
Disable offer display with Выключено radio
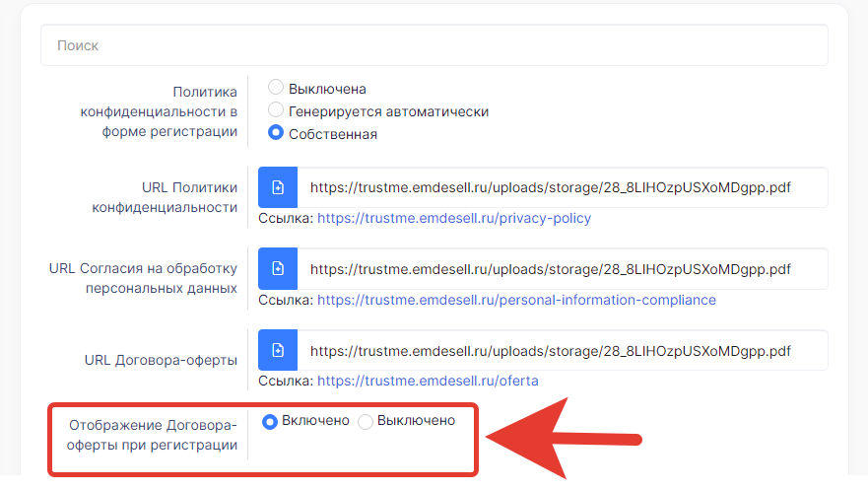point(366,421)
